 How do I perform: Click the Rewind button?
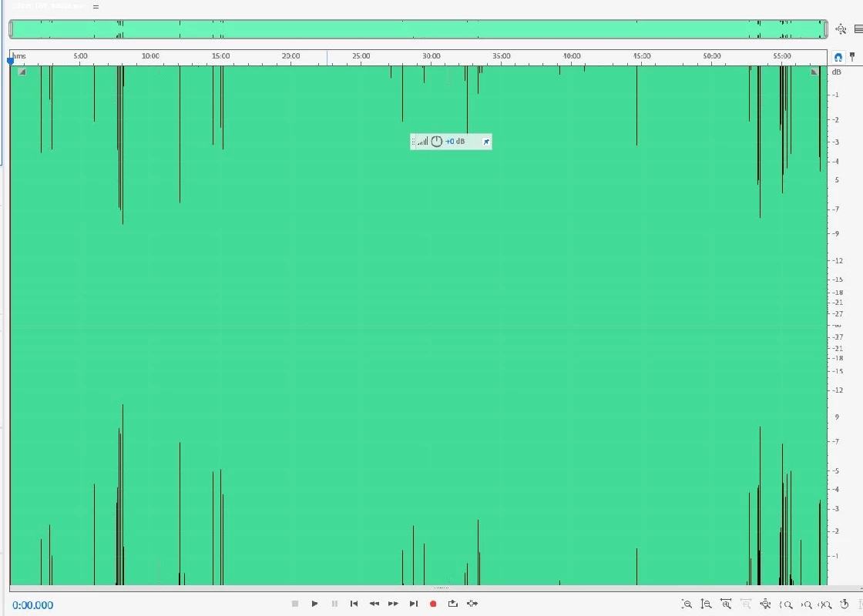point(374,604)
